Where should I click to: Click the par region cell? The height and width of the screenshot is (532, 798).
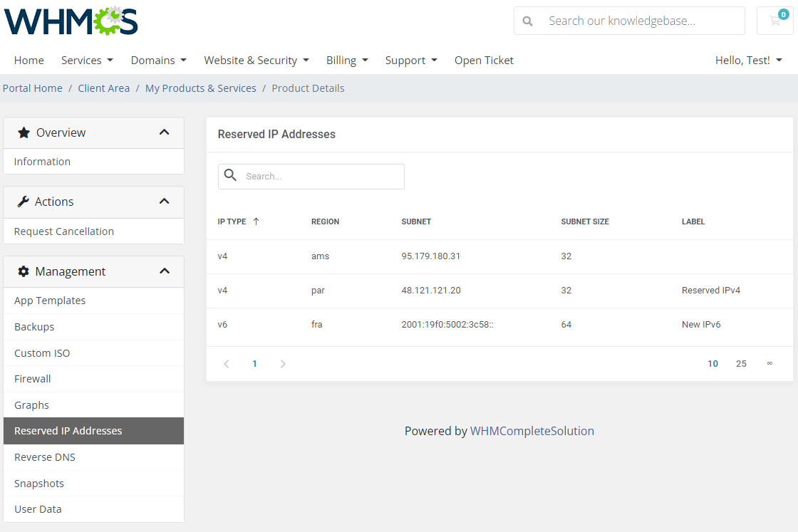[x=318, y=291]
